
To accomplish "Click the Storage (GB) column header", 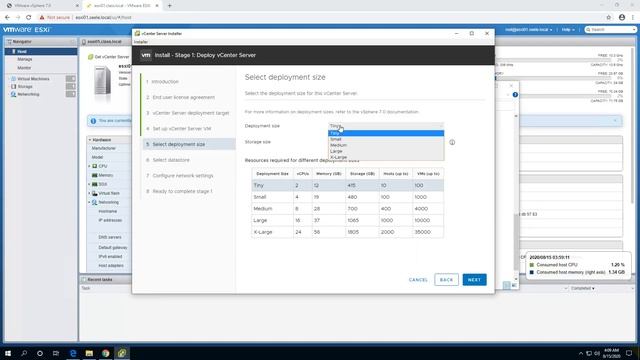I will point(362,173).
